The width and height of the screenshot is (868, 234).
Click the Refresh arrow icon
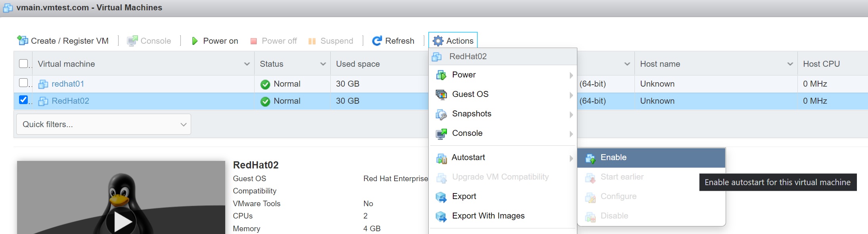[377, 41]
